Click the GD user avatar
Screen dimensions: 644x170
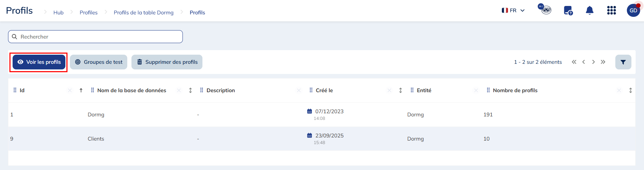coord(634,11)
